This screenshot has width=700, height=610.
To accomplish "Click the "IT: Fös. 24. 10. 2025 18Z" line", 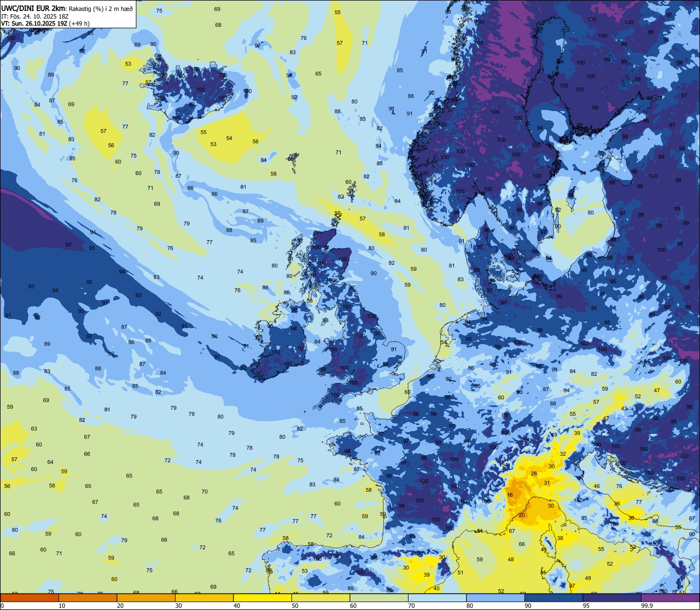I will 35,16.
